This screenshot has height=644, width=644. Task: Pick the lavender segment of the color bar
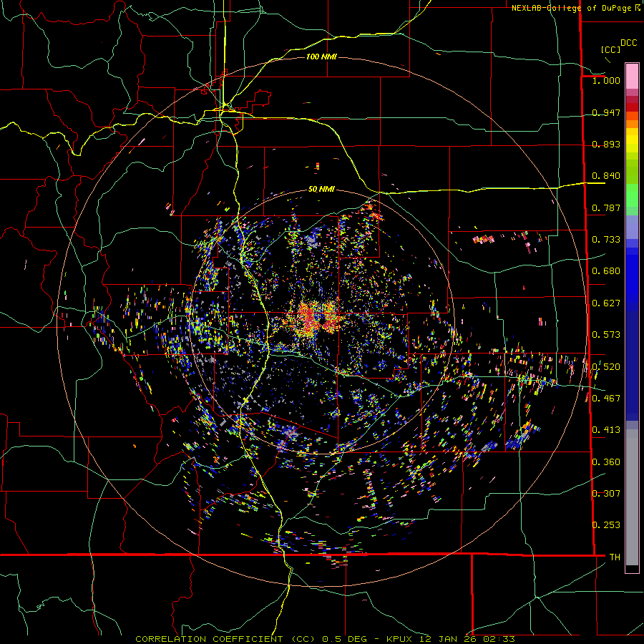pos(632,228)
